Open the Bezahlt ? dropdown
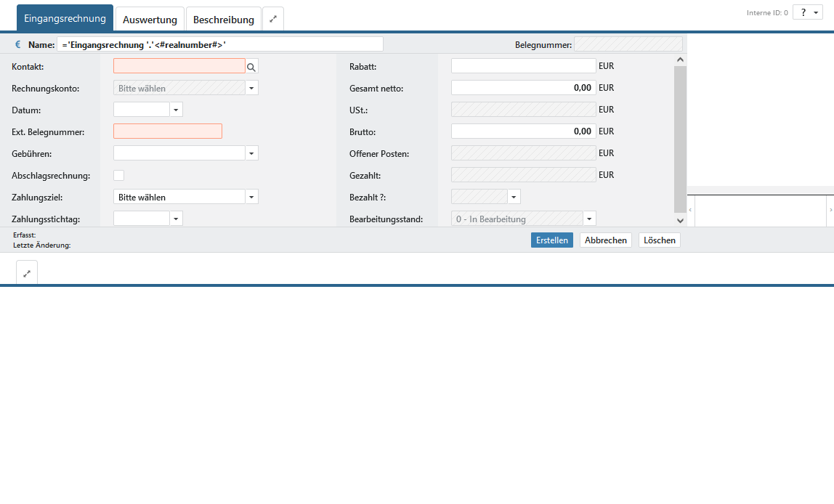This screenshot has height=504, width=834. pyautogui.click(x=514, y=197)
